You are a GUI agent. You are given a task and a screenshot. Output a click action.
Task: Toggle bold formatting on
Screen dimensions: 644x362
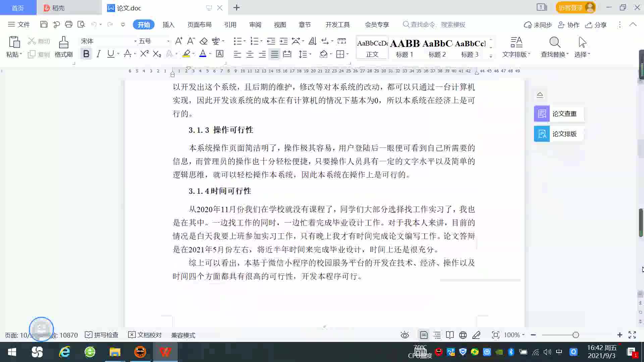point(86,54)
